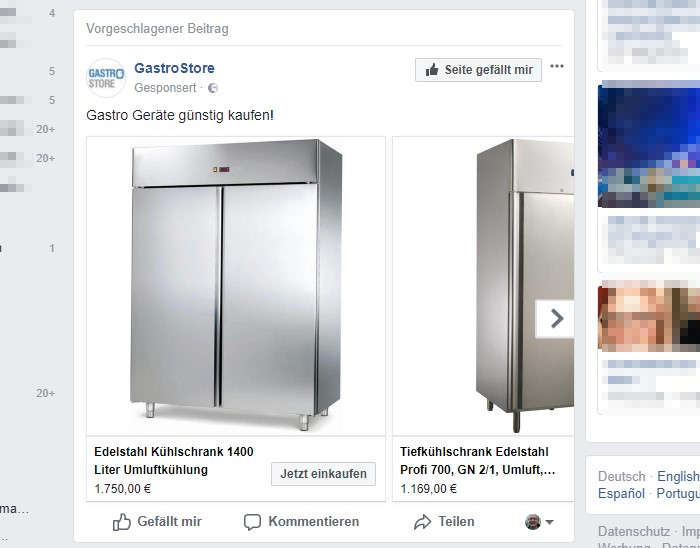Open the Edelstahl Kühlschrank 1400 Liter title

[174, 461]
